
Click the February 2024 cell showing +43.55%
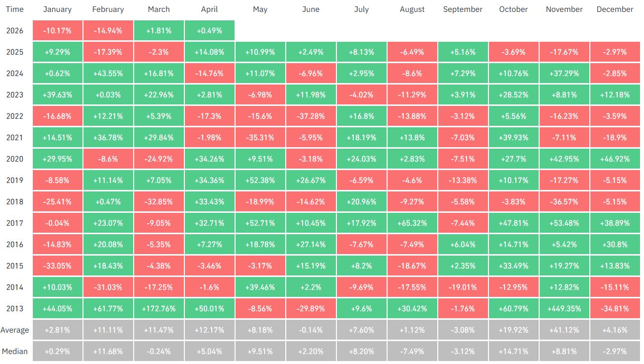(108, 73)
